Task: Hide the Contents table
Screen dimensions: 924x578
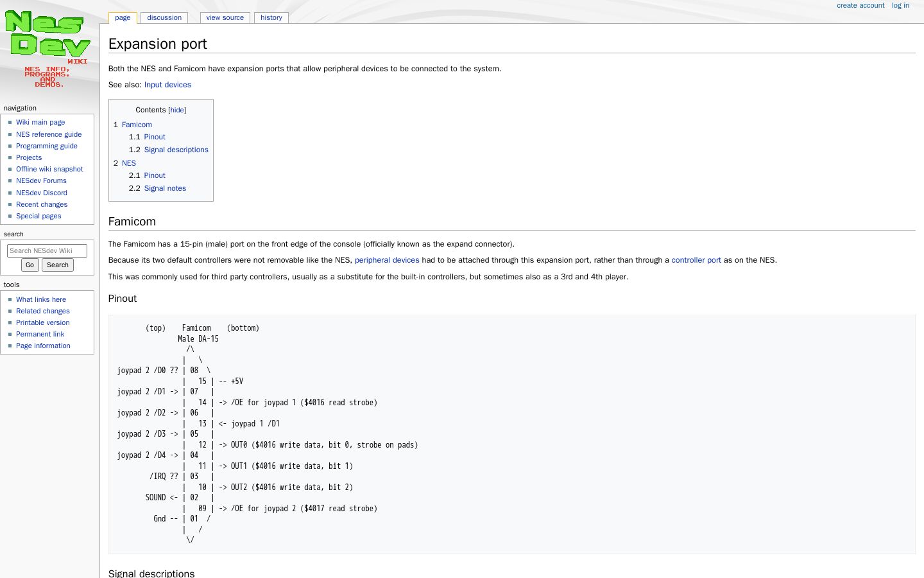Action: coord(177,110)
